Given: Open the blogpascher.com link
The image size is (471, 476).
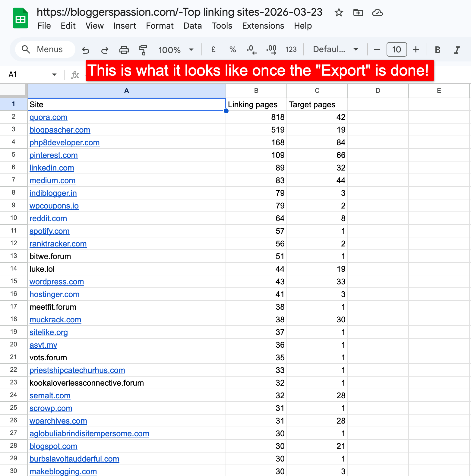Looking at the screenshot, I should (x=60, y=130).
